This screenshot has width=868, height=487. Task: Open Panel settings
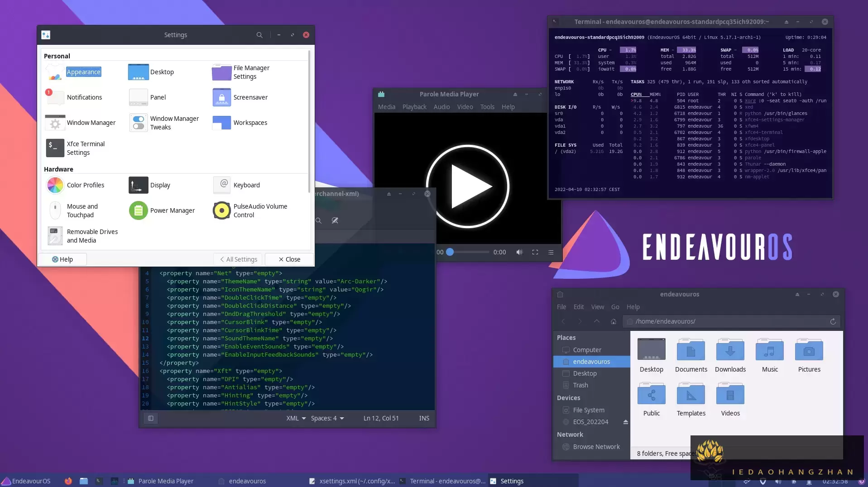(x=148, y=97)
